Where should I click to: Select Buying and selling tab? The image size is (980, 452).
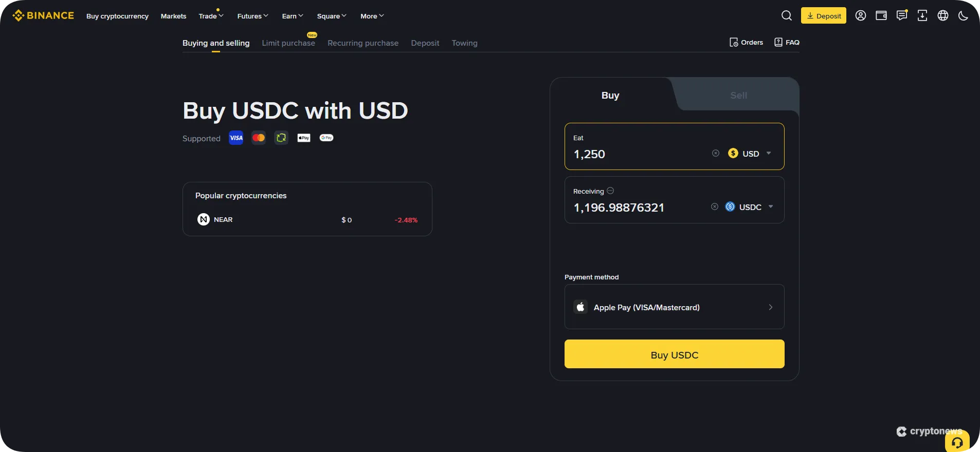[216, 43]
